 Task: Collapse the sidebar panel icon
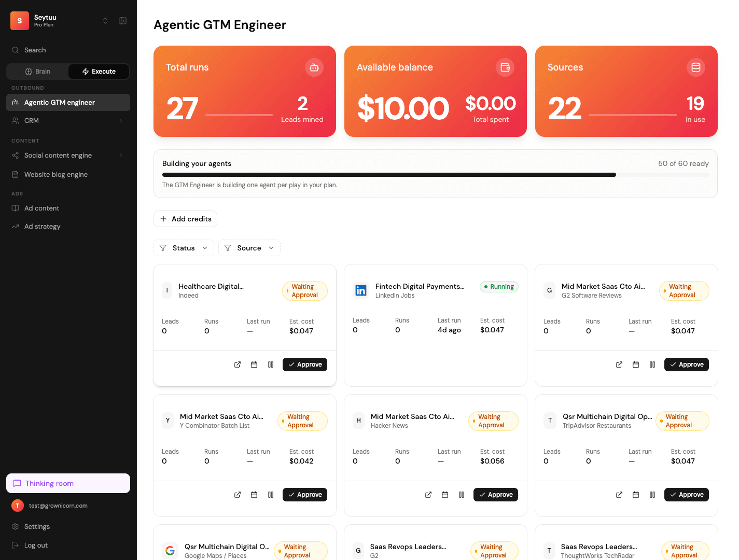coord(123,21)
